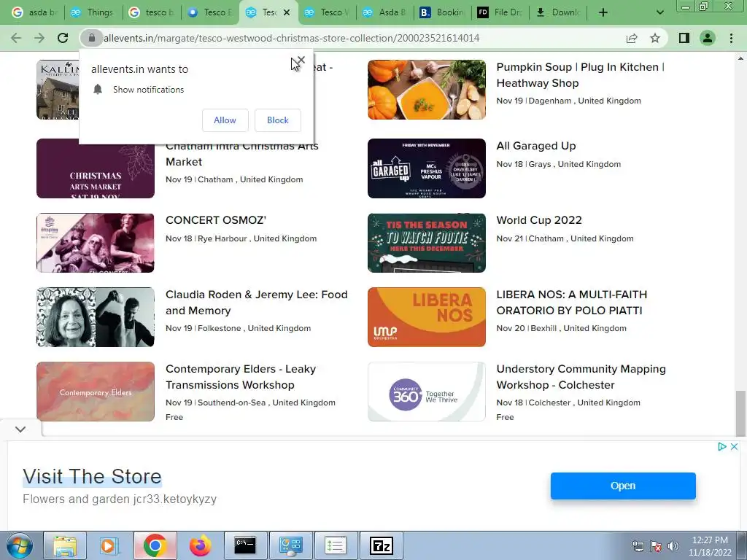Open File Explorer from taskbar
747x560 pixels.
click(x=65, y=545)
